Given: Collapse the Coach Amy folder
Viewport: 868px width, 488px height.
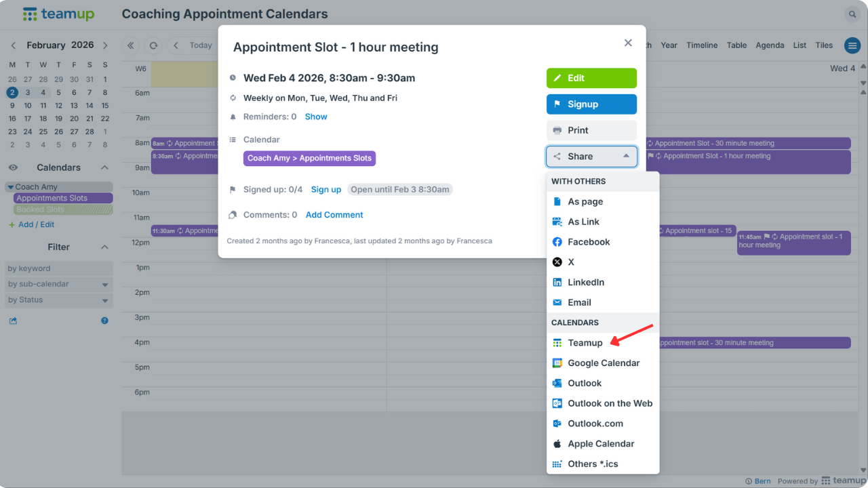Looking at the screenshot, I should tap(10, 187).
